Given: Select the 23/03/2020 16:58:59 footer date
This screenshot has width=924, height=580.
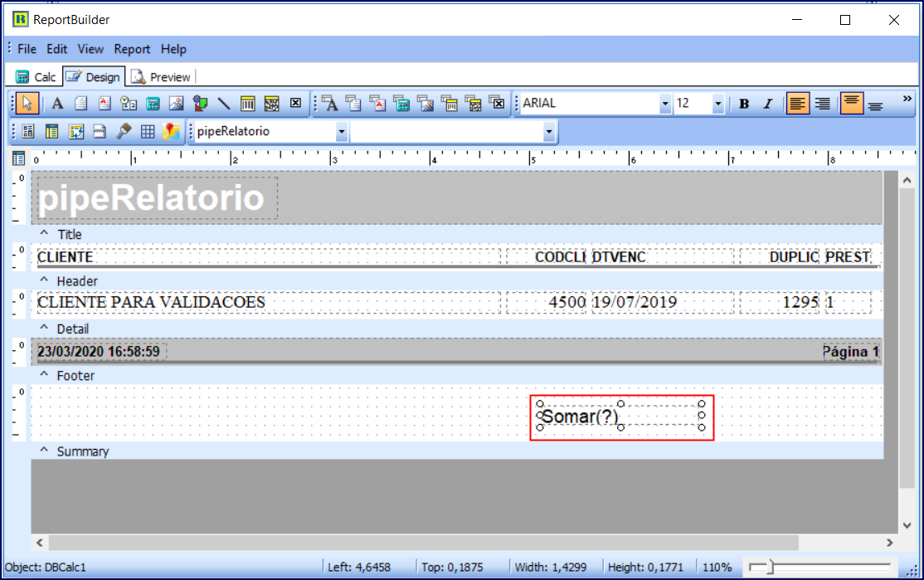Looking at the screenshot, I should pyautogui.click(x=101, y=352).
